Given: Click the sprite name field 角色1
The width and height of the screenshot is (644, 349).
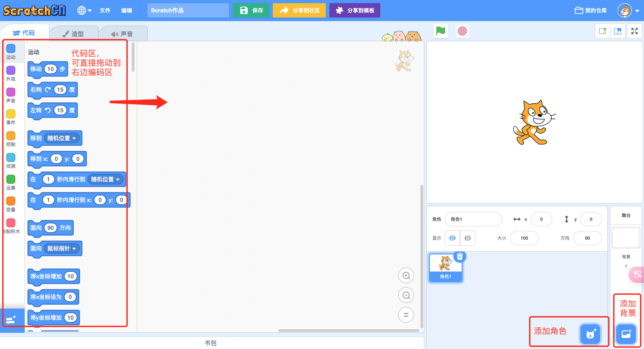Looking at the screenshot, I should point(474,219).
